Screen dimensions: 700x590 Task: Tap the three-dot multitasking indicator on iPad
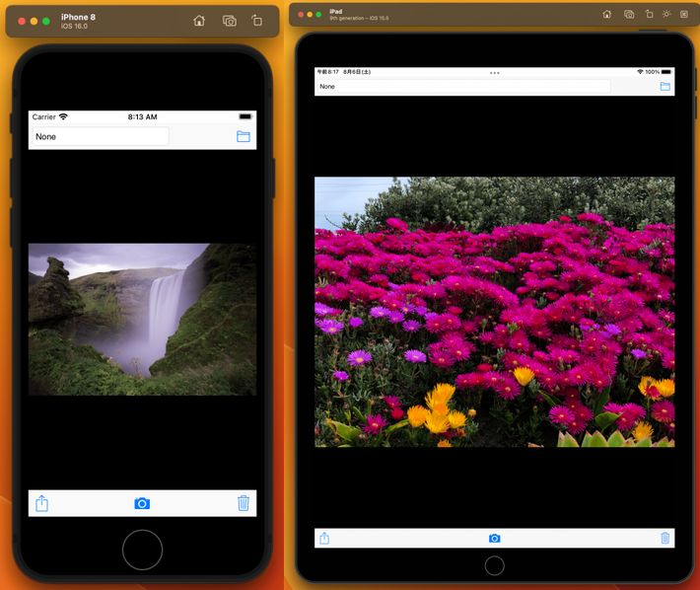click(495, 73)
